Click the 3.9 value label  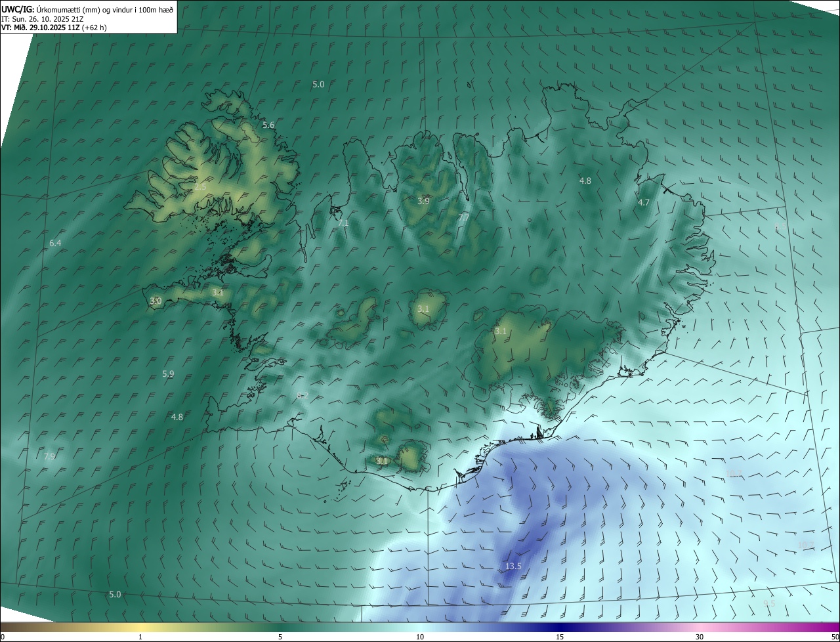pos(423,201)
